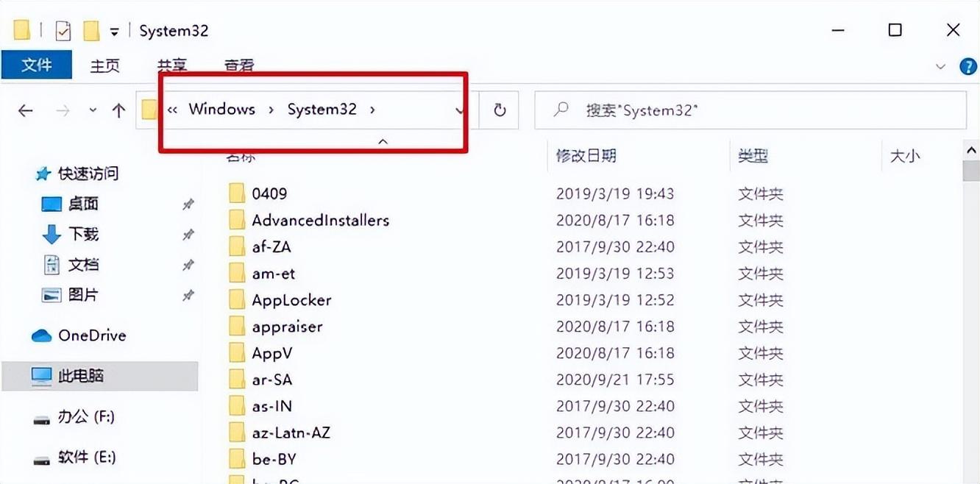980x484 pixels.
Task: Select the am-et folder
Action: pos(273,274)
